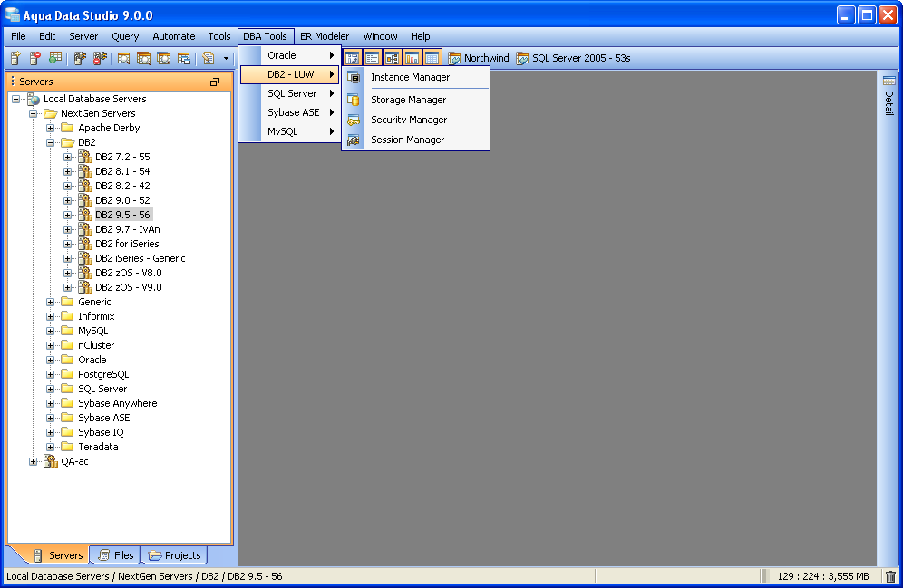Toggle the diagram view panel button

[x=393, y=58]
